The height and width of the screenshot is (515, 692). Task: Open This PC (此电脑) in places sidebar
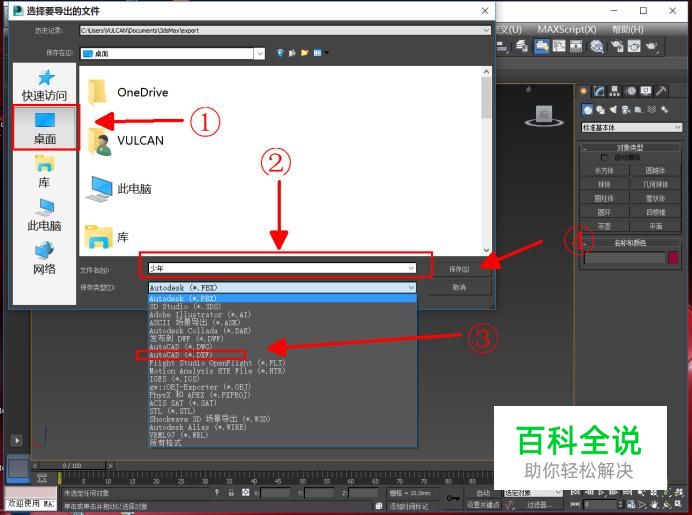pos(45,214)
